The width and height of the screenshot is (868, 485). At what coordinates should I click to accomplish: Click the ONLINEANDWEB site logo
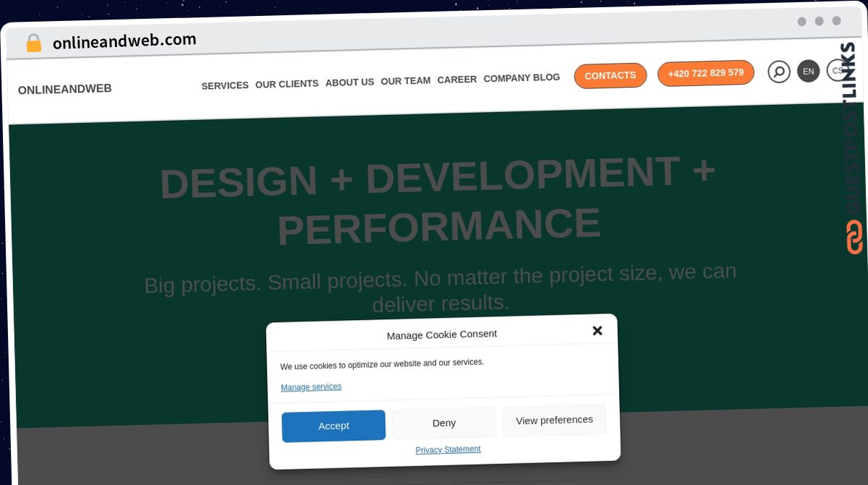point(65,89)
